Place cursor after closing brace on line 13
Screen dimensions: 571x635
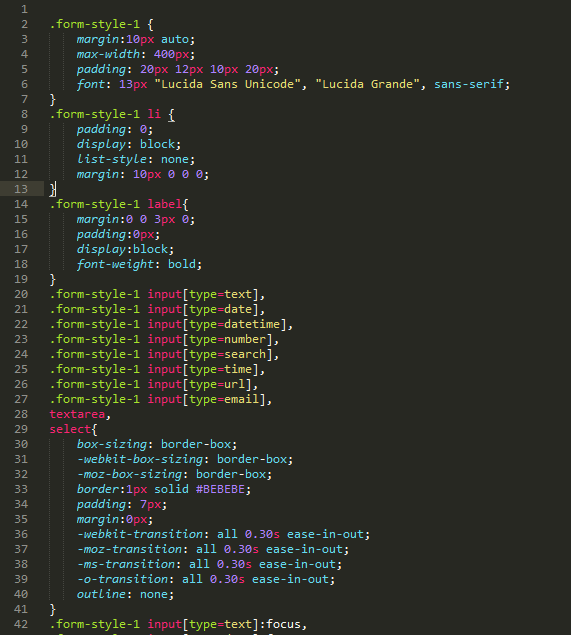point(56,189)
